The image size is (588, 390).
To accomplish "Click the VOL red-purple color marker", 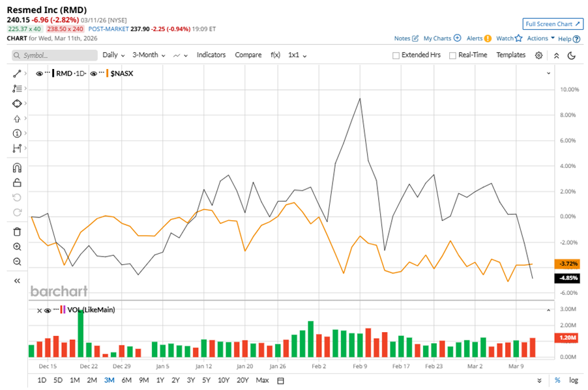I will [63, 310].
